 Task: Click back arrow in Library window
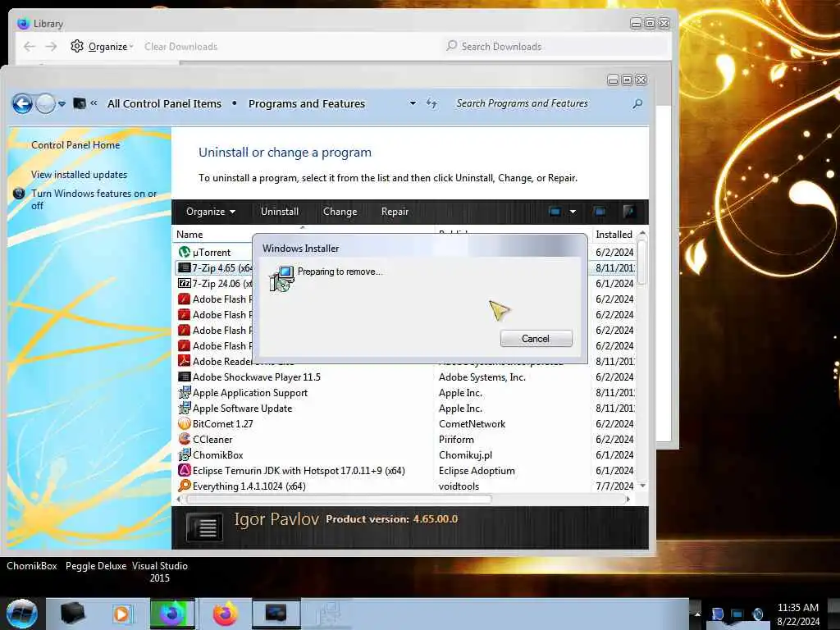(x=30, y=47)
